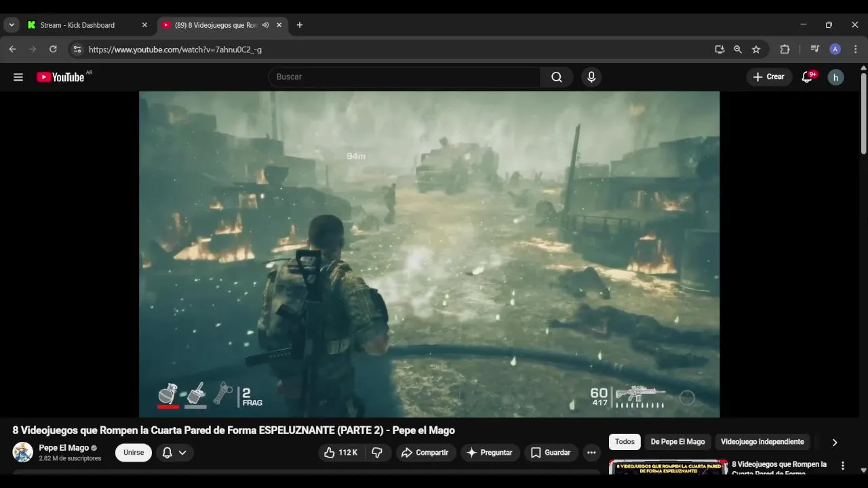Viewport: 868px width, 488px height.
Task: Open media controls in browser toolbar
Action: click(814, 49)
